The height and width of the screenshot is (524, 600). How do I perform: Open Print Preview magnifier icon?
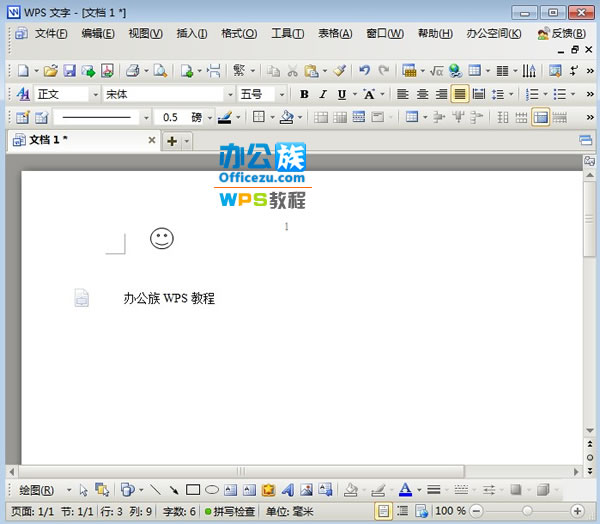[160, 71]
